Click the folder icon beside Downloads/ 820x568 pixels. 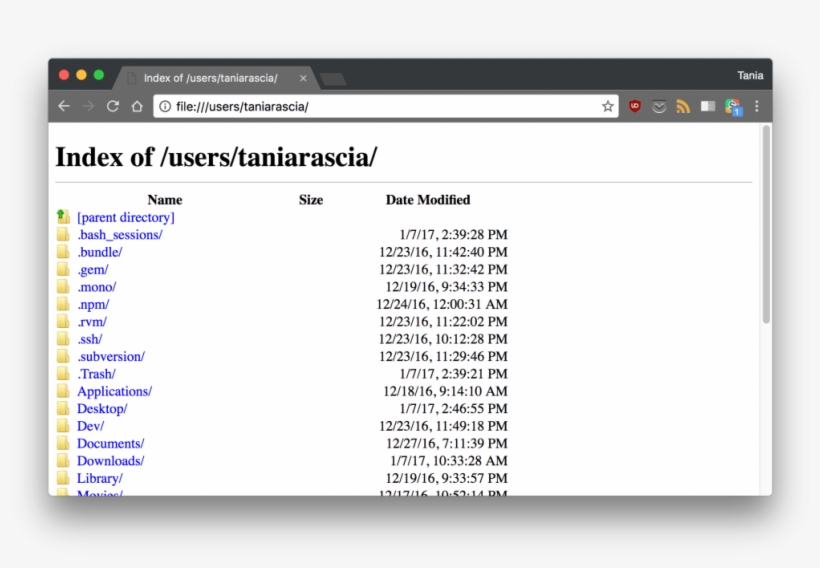pyautogui.click(x=63, y=460)
